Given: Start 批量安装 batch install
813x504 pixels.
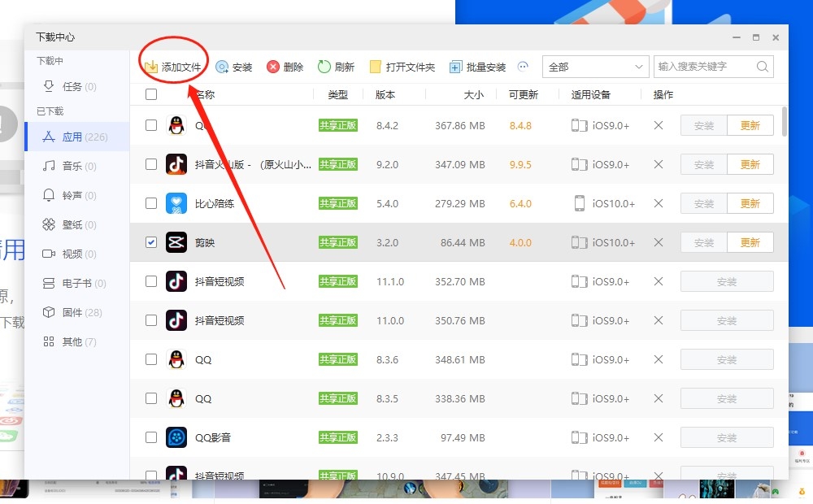Looking at the screenshot, I should point(477,67).
